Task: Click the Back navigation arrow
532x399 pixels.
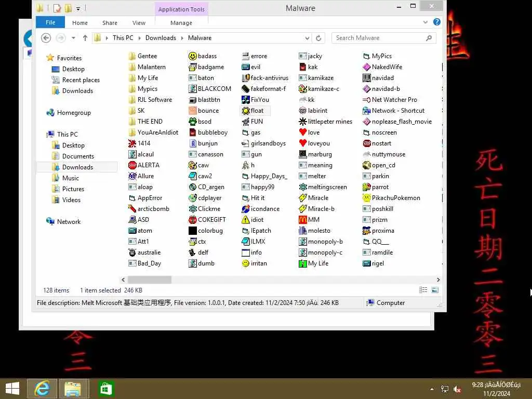Action: pyautogui.click(x=46, y=37)
